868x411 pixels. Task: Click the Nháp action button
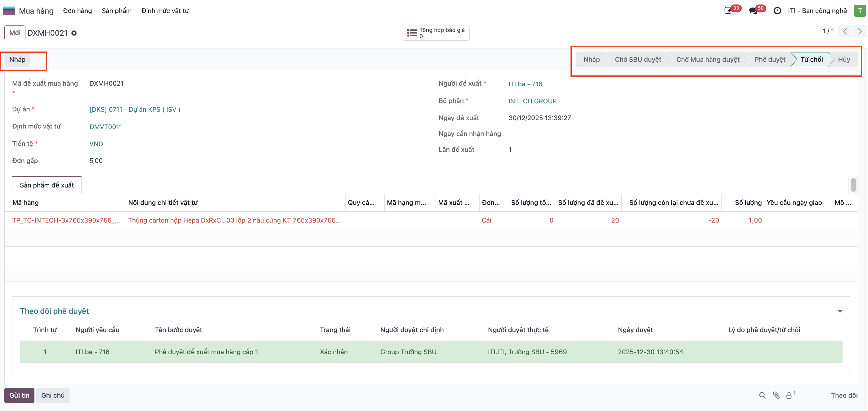pos(17,60)
